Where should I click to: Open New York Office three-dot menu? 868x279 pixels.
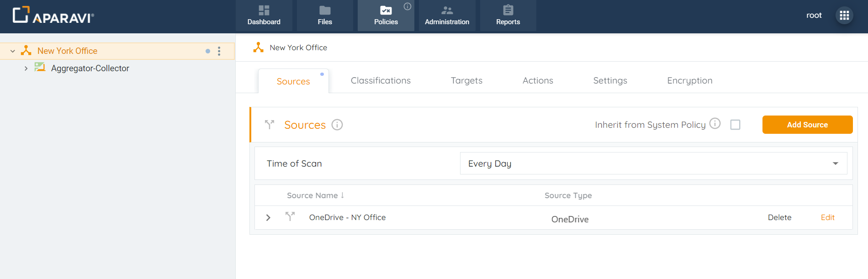[219, 51]
